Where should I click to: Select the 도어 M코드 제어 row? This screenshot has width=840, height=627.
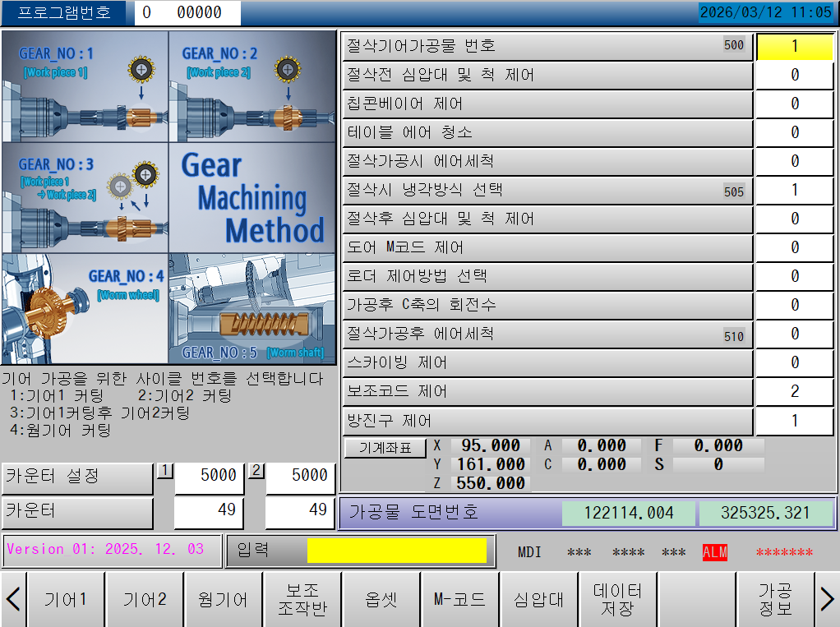[547, 248]
